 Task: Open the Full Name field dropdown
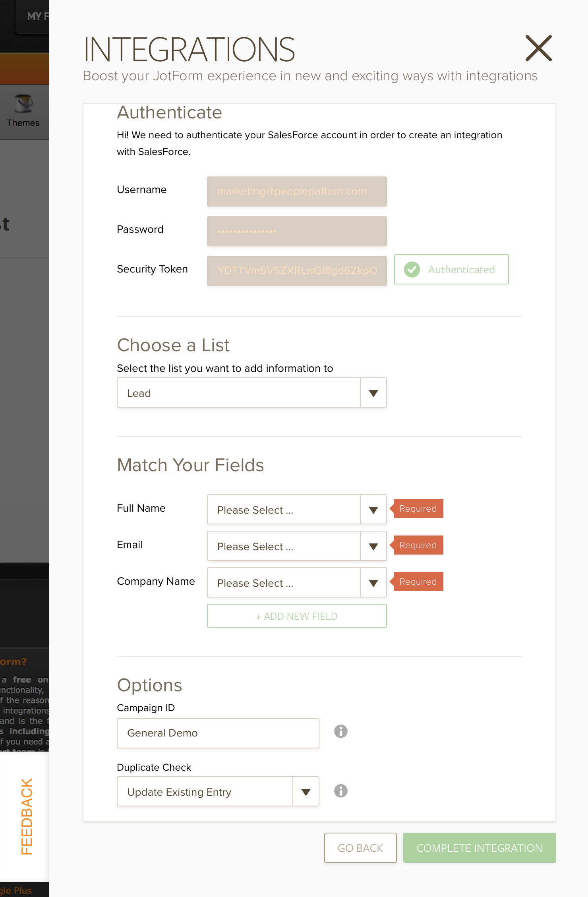297,509
